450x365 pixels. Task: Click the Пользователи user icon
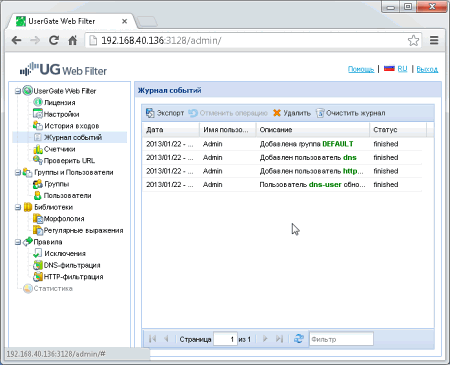(x=38, y=195)
